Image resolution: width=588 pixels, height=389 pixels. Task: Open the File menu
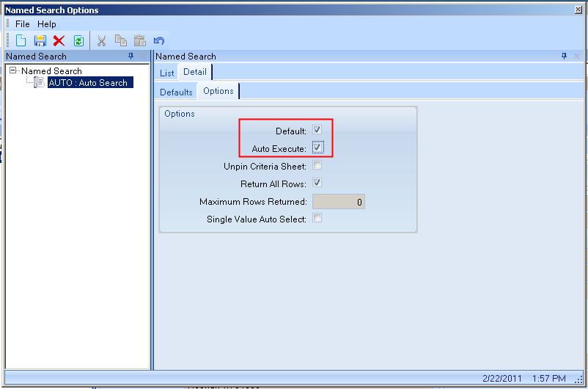23,24
